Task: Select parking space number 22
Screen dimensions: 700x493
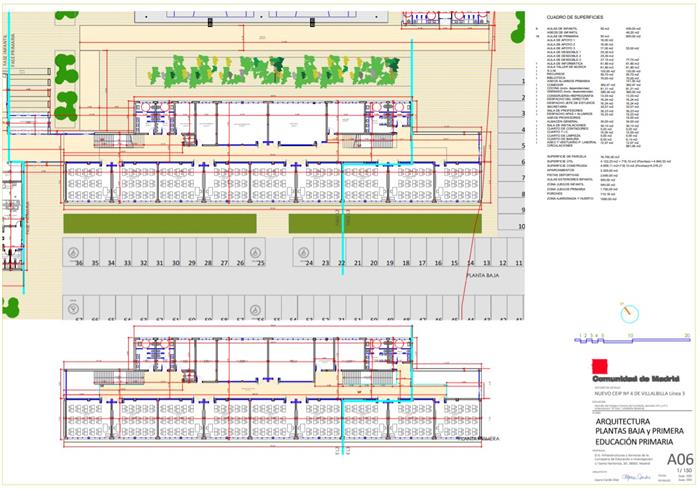Action: pyautogui.click(x=342, y=264)
